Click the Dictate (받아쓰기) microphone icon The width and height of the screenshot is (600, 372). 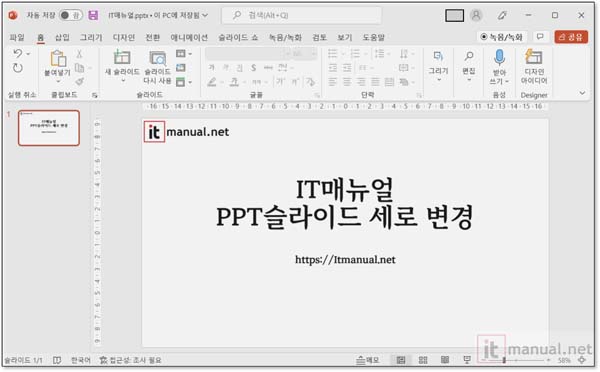(499, 58)
